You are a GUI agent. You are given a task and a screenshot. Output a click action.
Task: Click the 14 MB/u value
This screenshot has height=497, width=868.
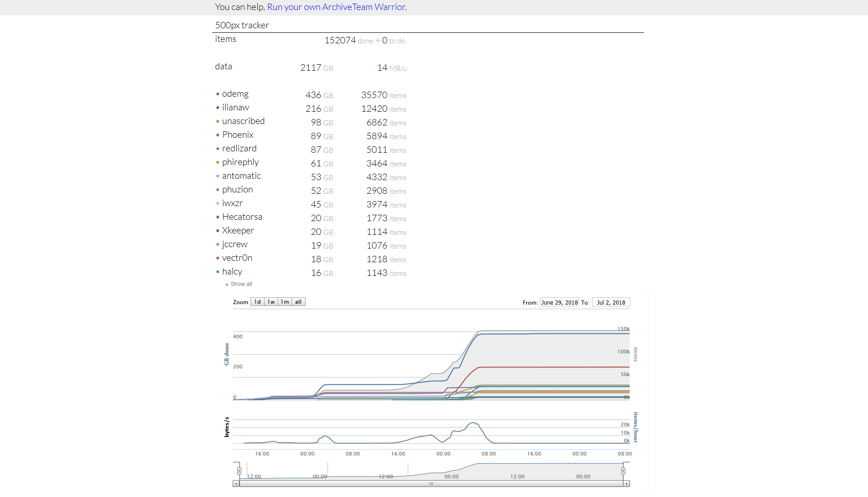tap(392, 68)
